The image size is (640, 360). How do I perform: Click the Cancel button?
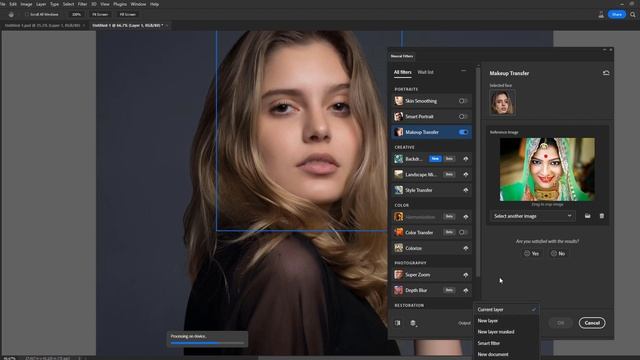click(592, 323)
